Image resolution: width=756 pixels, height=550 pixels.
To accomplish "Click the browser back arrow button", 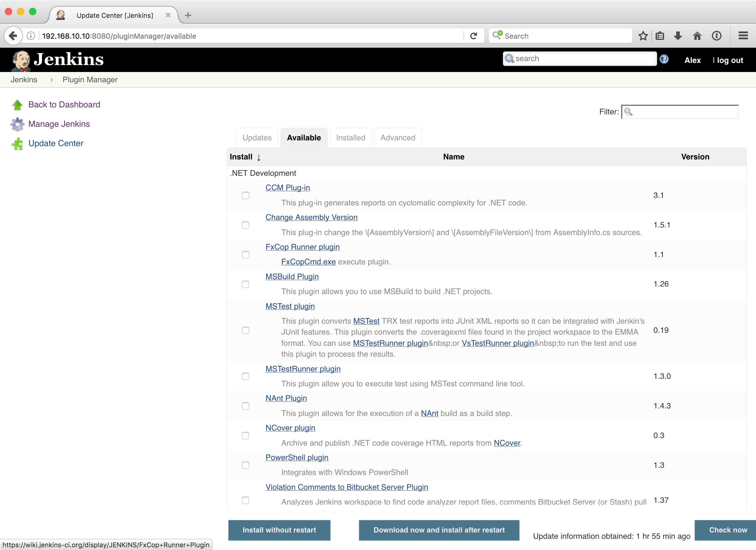I will (x=13, y=35).
